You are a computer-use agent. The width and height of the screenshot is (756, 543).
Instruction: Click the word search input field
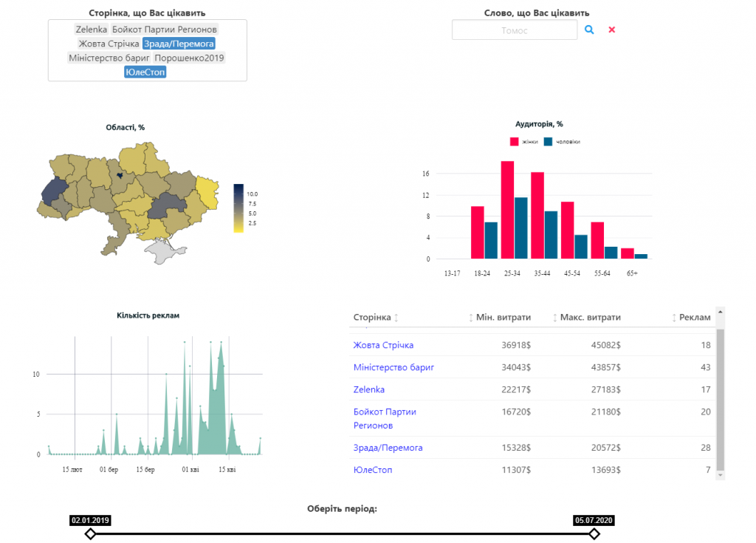click(x=515, y=30)
